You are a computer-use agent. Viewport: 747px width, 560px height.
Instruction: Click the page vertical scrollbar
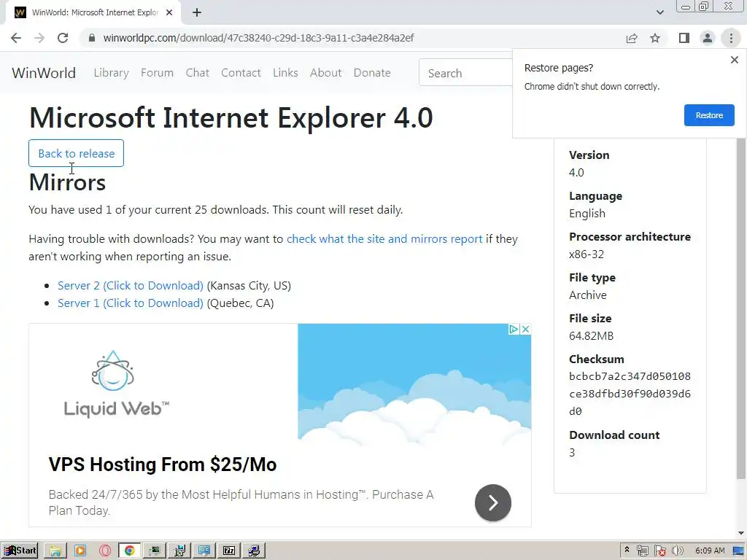click(x=741, y=309)
